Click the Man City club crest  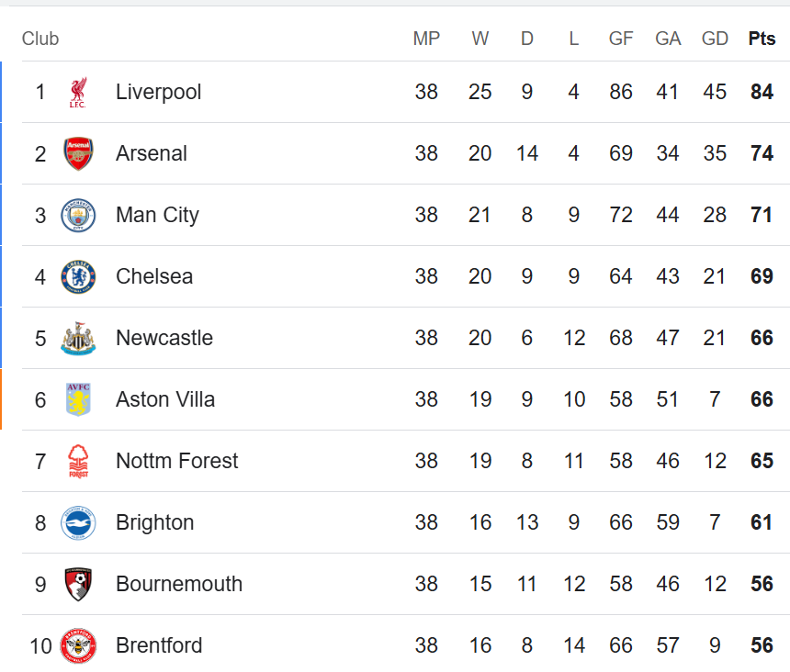tap(78, 216)
